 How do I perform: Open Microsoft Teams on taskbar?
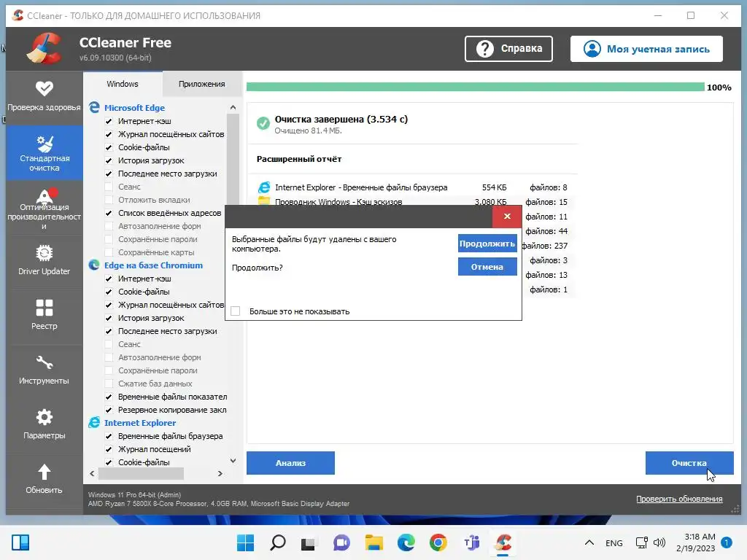472,542
